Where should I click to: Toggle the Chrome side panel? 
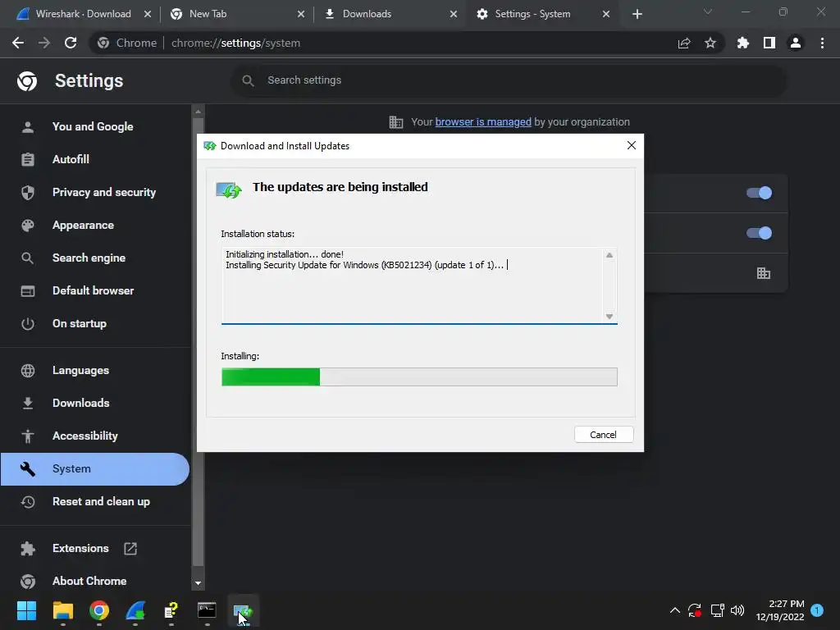tap(769, 43)
